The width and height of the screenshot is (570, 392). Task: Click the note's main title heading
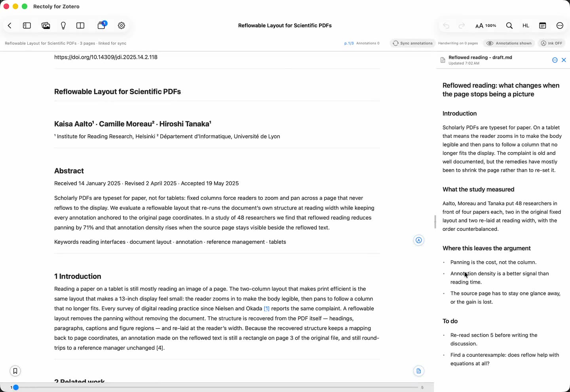pos(501,90)
